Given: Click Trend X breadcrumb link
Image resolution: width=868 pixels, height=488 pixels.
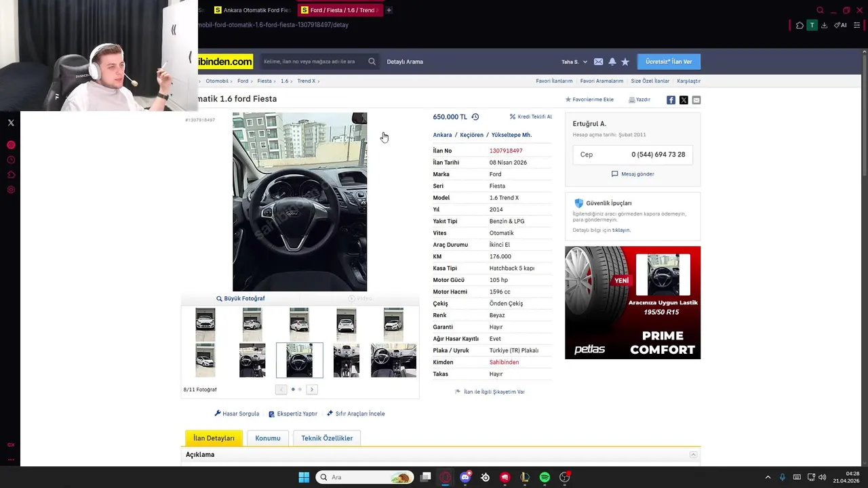Looking at the screenshot, I should coord(306,81).
